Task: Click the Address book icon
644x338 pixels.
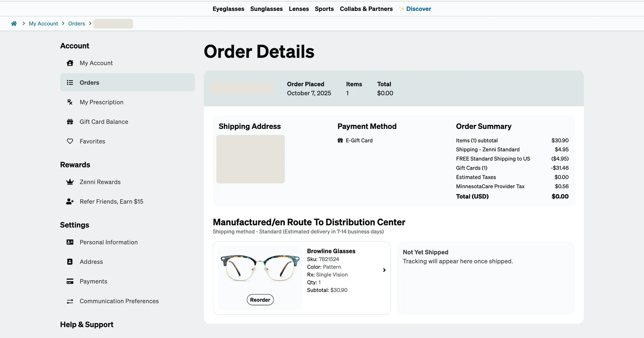Action: click(70, 262)
